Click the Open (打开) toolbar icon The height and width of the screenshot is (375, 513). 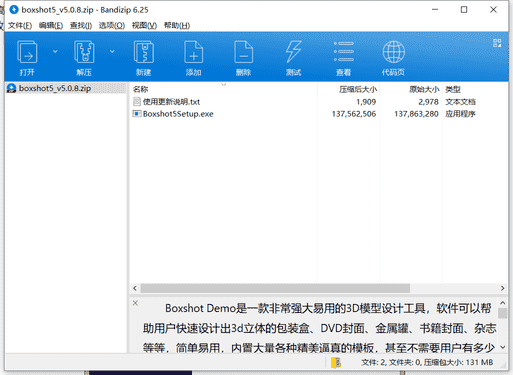(x=27, y=52)
